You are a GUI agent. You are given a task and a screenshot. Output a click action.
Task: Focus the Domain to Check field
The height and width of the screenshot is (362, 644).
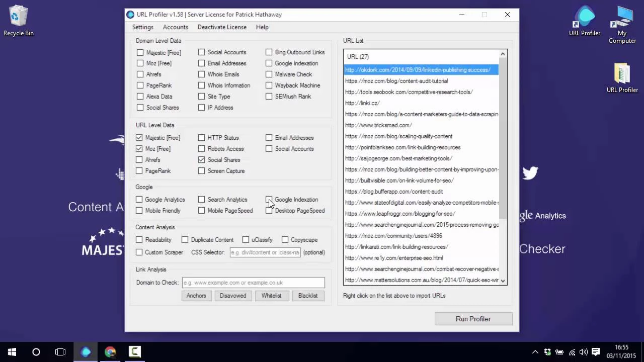tap(254, 283)
